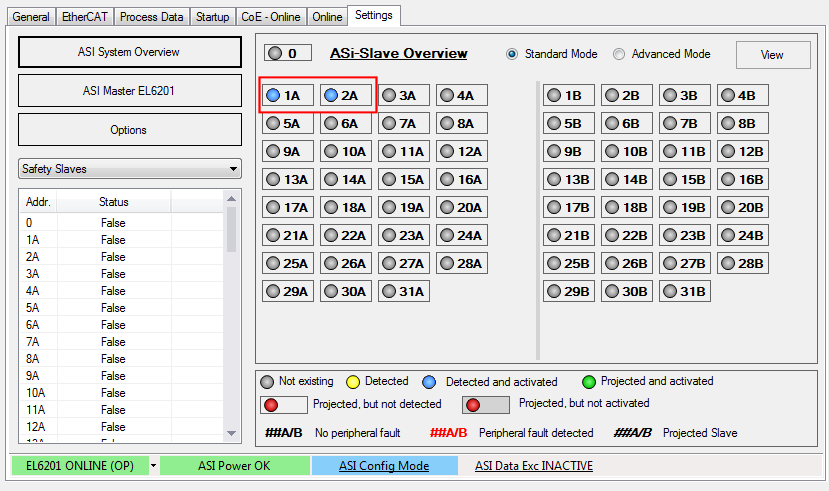This screenshot has height=491, width=829.
Task: Open the Process Data tab
Action: point(151,17)
